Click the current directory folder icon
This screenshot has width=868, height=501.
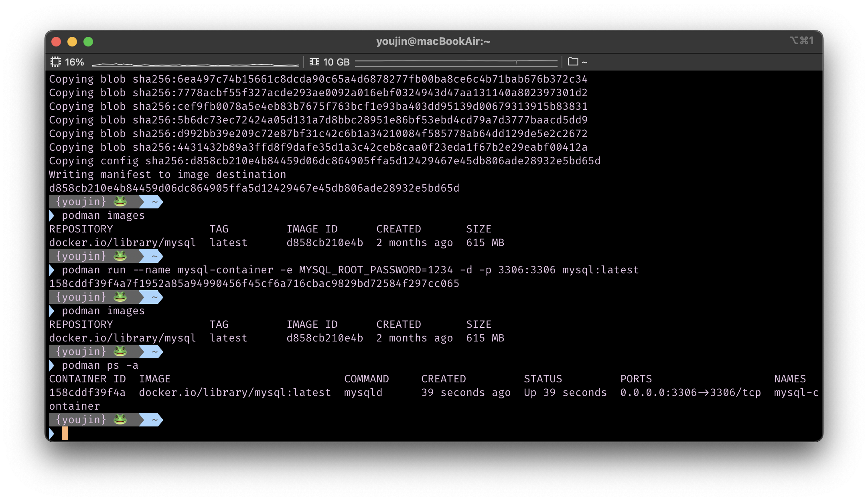coord(573,62)
